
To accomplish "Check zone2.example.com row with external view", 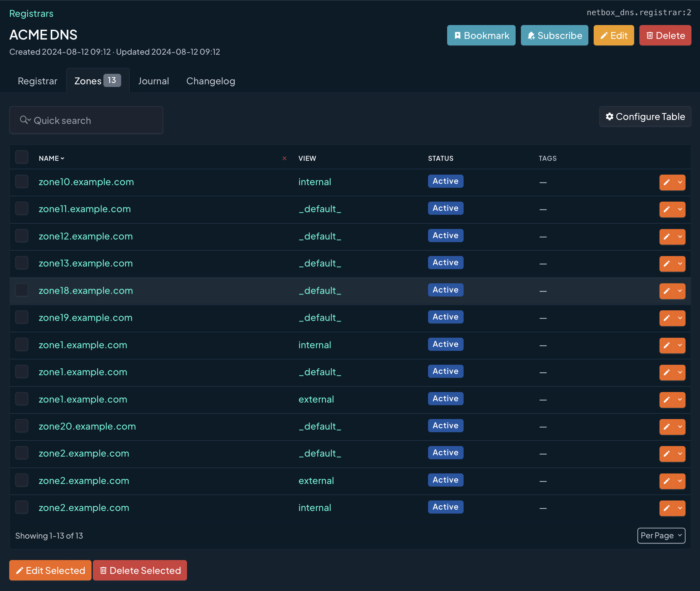I will (x=22, y=480).
